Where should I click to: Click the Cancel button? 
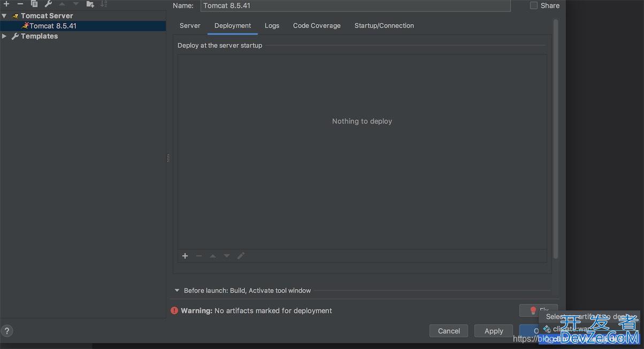449,331
